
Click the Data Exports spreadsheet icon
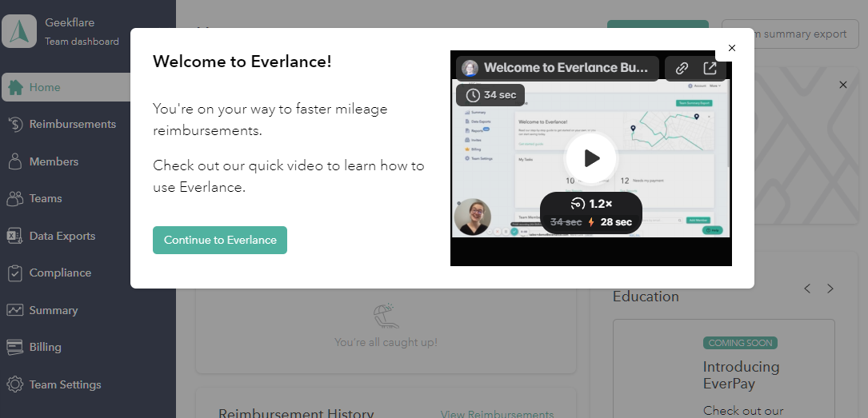[14, 236]
